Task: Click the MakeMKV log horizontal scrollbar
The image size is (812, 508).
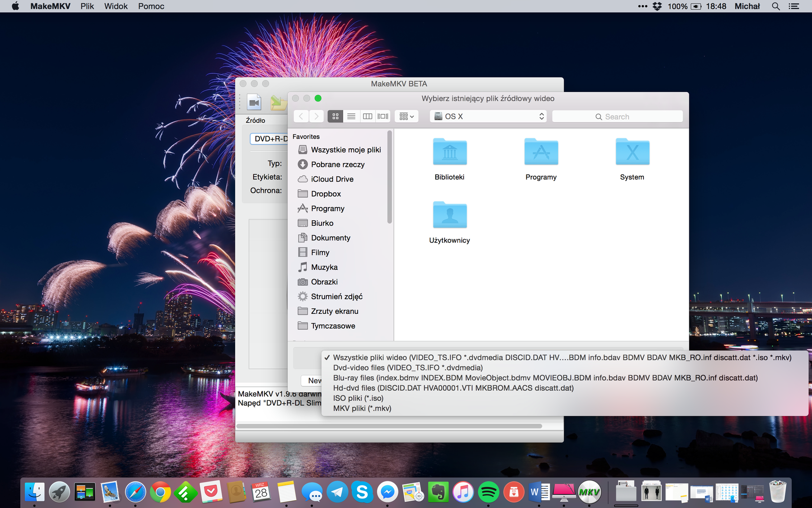Action: [389, 426]
